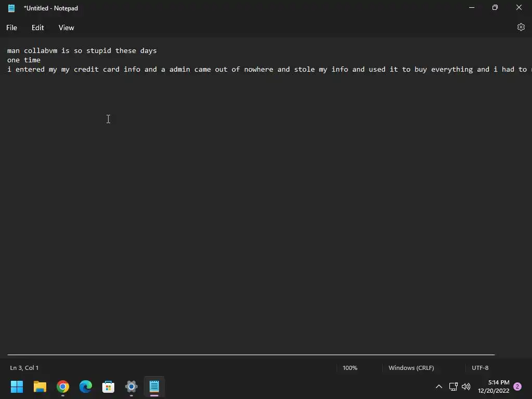Open network status tray icon
Viewport: 532px width, 399px height.
click(x=453, y=387)
